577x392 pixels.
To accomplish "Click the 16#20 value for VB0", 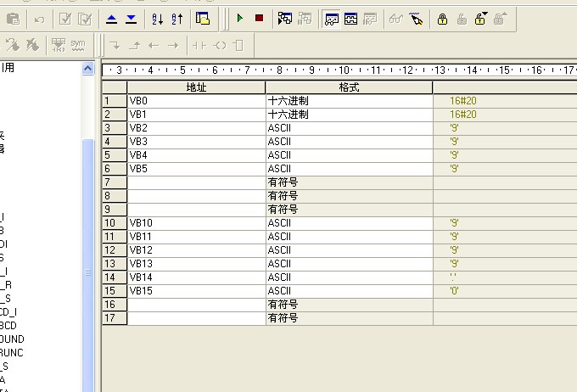I will point(463,101).
